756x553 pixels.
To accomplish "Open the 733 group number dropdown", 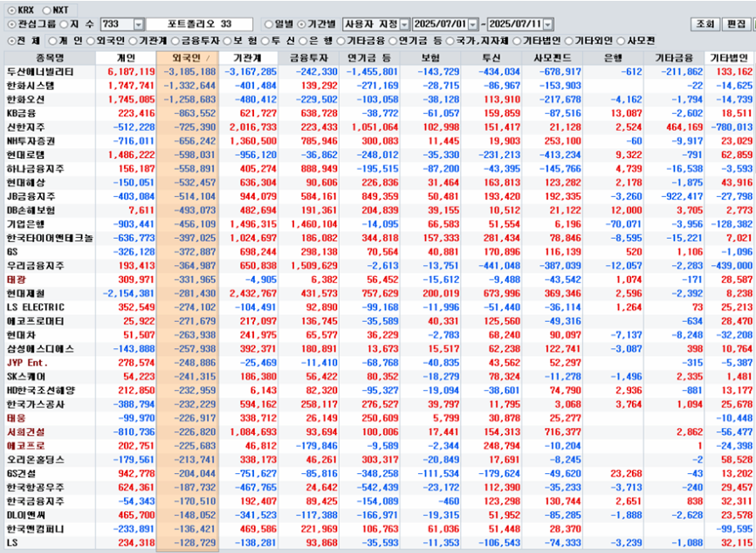I will [x=137, y=24].
